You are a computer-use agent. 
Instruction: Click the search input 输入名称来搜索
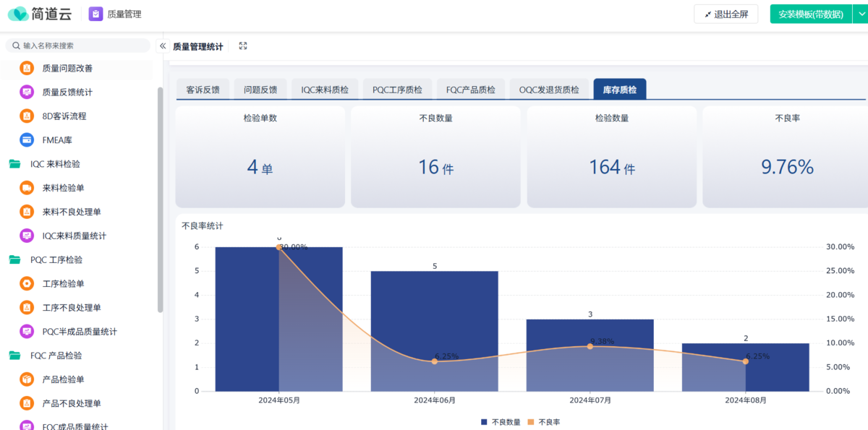click(78, 46)
